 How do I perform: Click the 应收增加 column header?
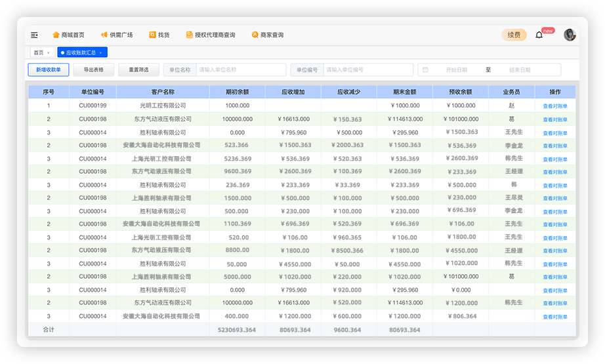pos(293,92)
